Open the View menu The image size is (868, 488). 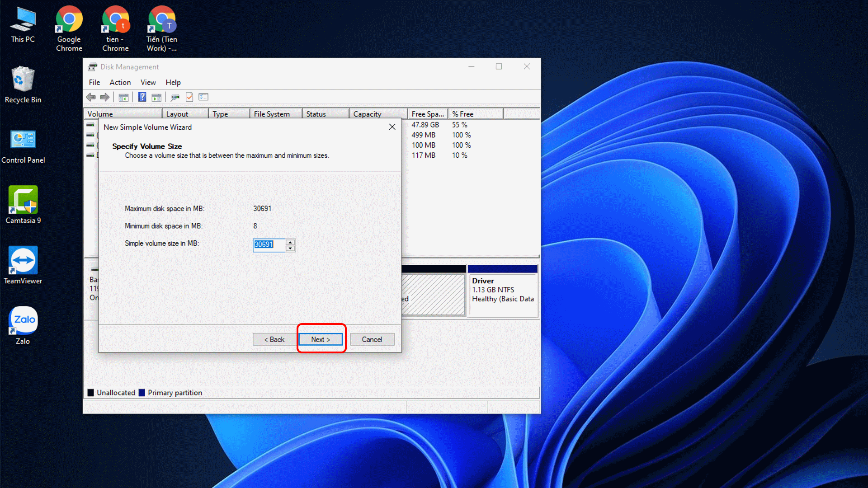point(148,82)
